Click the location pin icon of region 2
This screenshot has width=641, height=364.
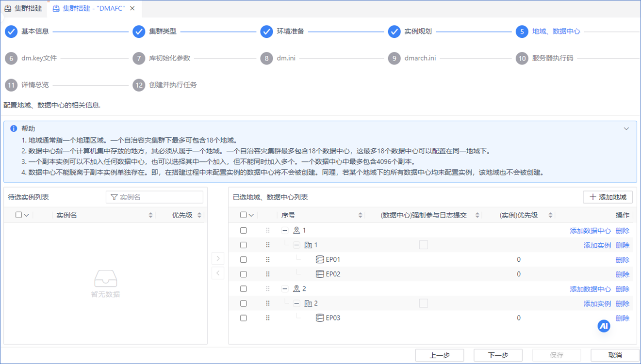pyautogui.click(x=296, y=289)
